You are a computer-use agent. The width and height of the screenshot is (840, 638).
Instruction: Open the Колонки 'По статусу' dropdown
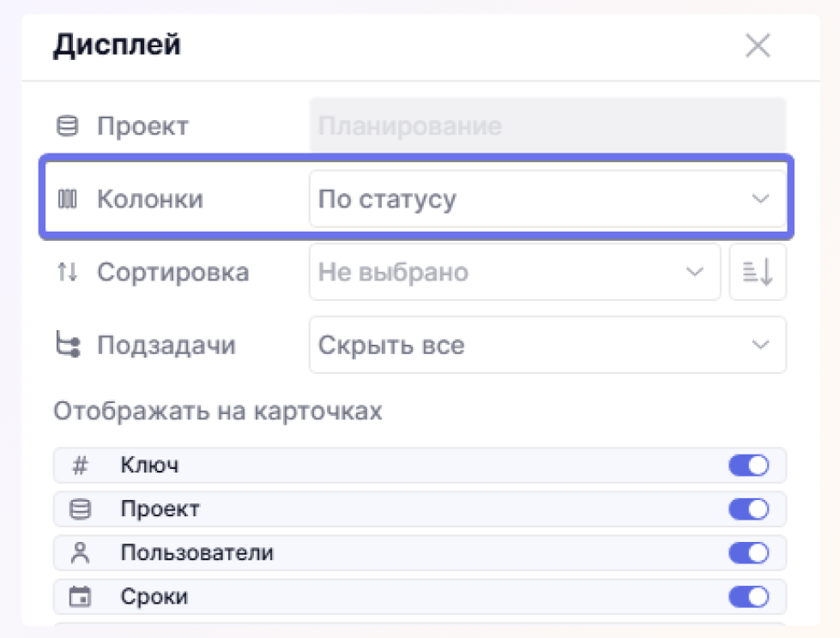tap(547, 200)
